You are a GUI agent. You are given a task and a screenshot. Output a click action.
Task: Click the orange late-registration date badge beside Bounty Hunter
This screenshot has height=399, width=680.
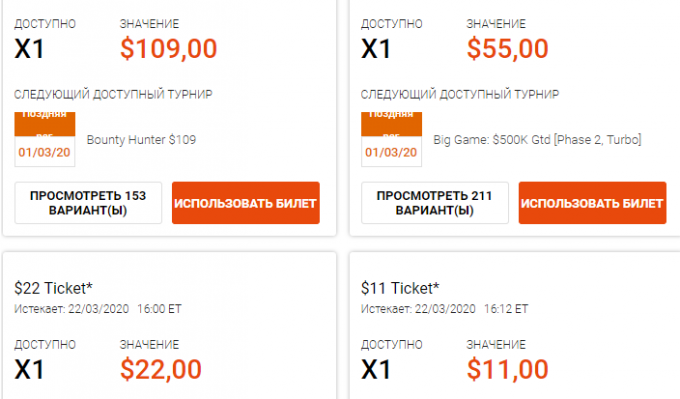[45, 139]
